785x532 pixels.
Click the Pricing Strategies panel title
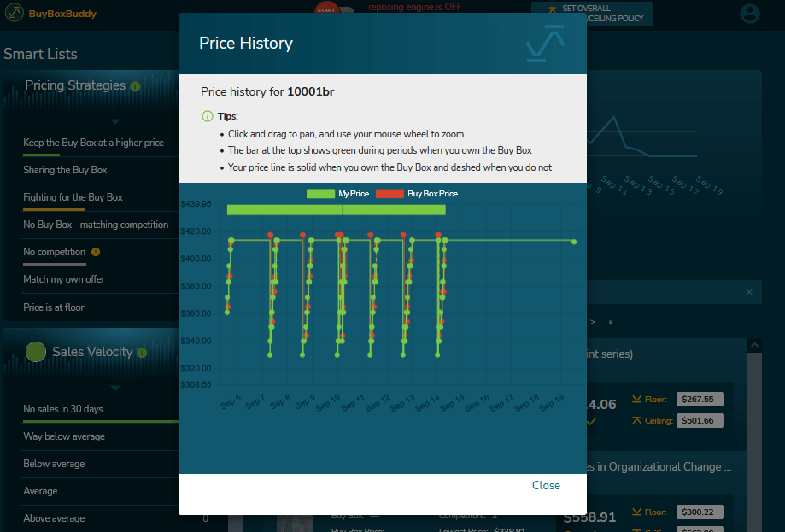pos(76,85)
